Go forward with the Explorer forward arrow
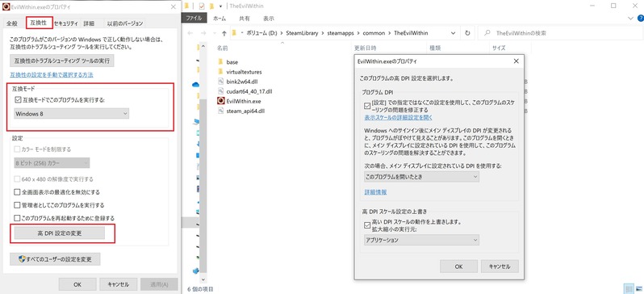 [203, 33]
